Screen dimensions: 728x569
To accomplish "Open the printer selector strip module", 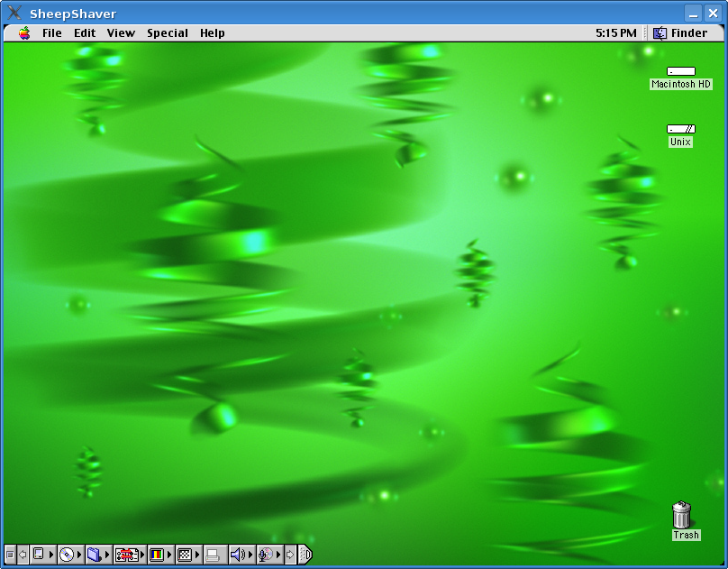I will click(213, 555).
